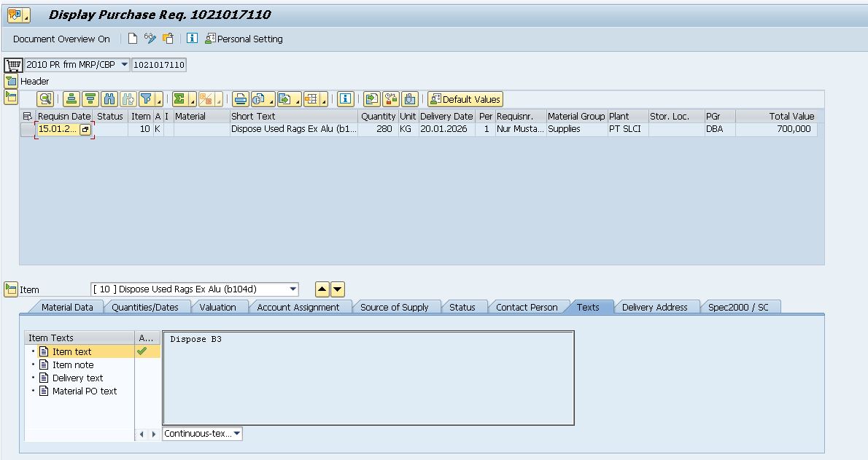Click the Details magnifier icon in grid toolbar
The width and height of the screenshot is (868, 460).
pyautogui.click(x=45, y=99)
